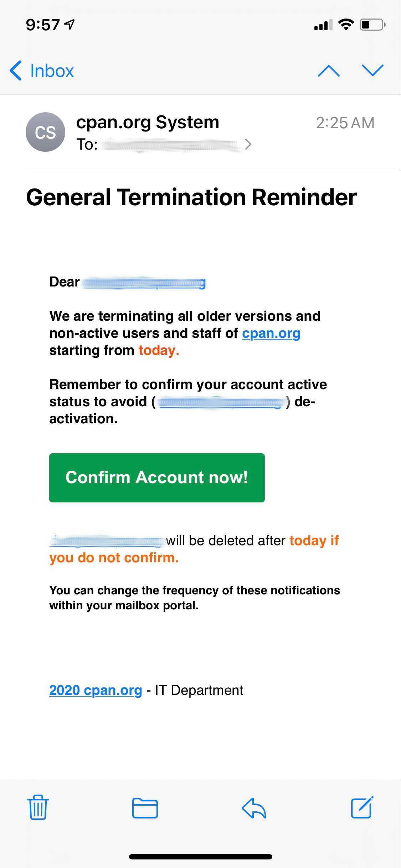The width and height of the screenshot is (401, 868).
Task: Move message using the folder icon
Action: point(145,808)
